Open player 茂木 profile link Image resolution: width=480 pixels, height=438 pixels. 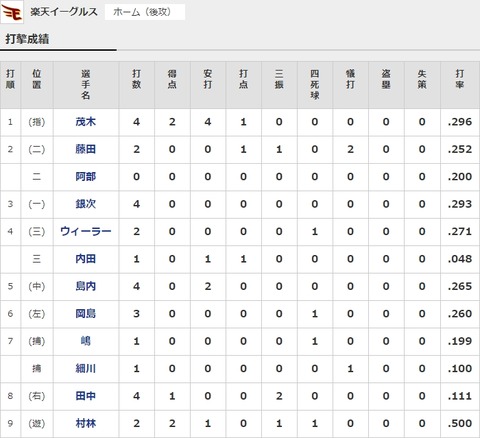86,122
